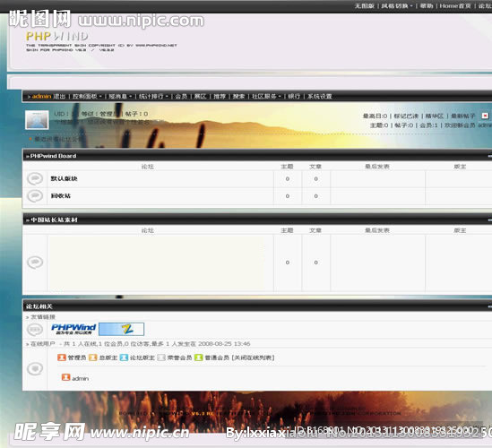Click the 默认版块 forum speech bubble icon
This screenshot has width=492, height=448.
click(35, 179)
